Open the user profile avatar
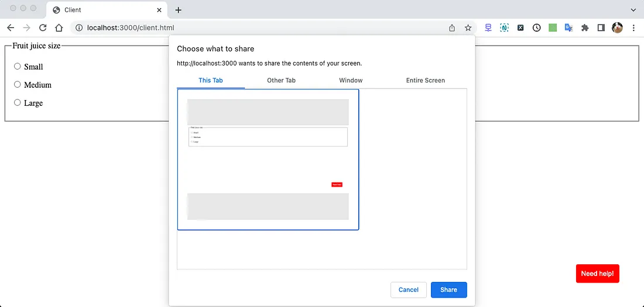Image resolution: width=644 pixels, height=307 pixels. [x=617, y=27]
